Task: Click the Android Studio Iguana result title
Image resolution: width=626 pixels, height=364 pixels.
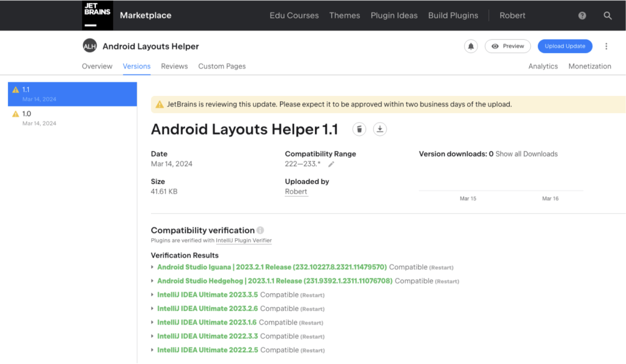Action: coord(272,267)
